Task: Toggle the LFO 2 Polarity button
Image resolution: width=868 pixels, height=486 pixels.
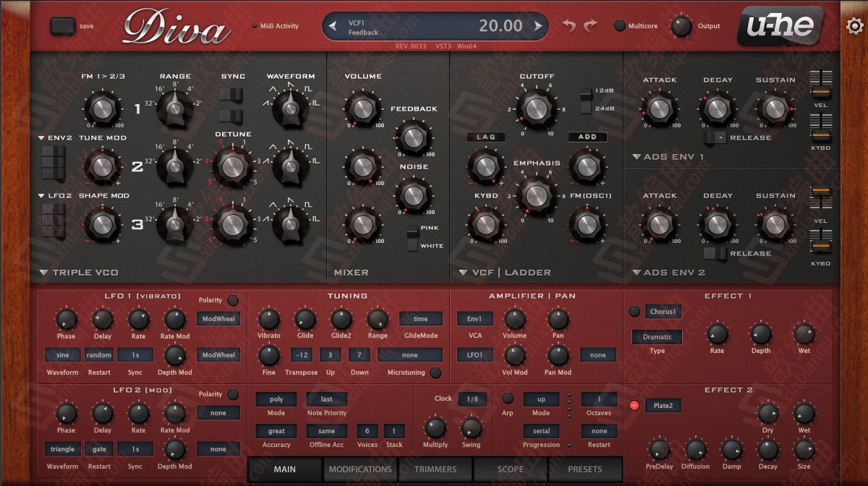Action: coord(233,394)
